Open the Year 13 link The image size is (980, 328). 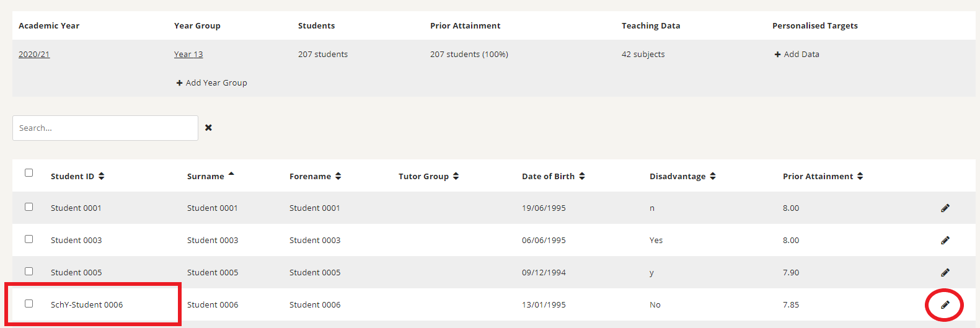pyautogui.click(x=188, y=55)
